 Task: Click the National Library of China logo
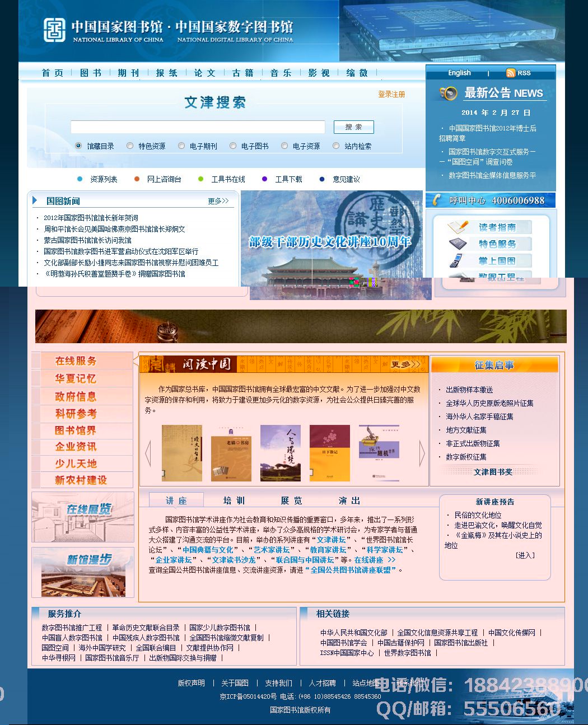(x=55, y=30)
